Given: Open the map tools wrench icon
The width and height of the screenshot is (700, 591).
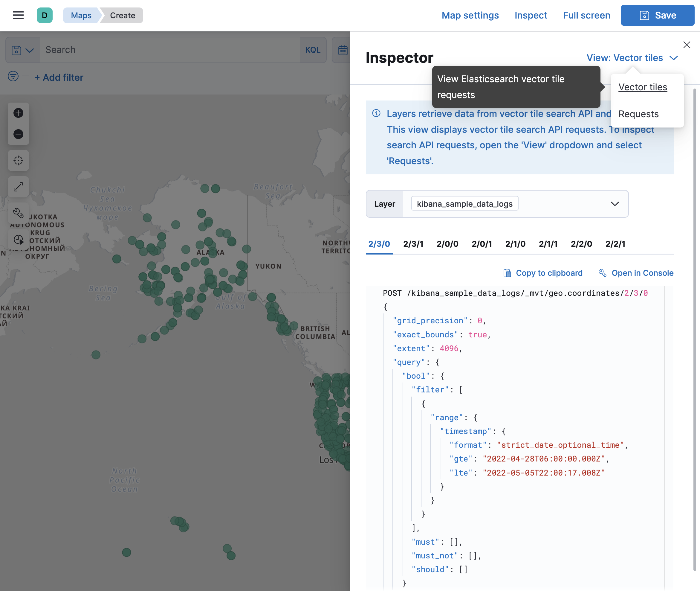Looking at the screenshot, I should tap(19, 213).
